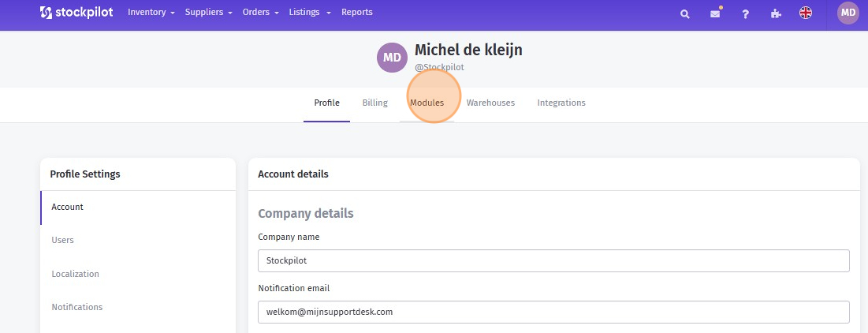
Task: Click the Stockpilot logo
Action: pyautogui.click(x=77, y=13)
